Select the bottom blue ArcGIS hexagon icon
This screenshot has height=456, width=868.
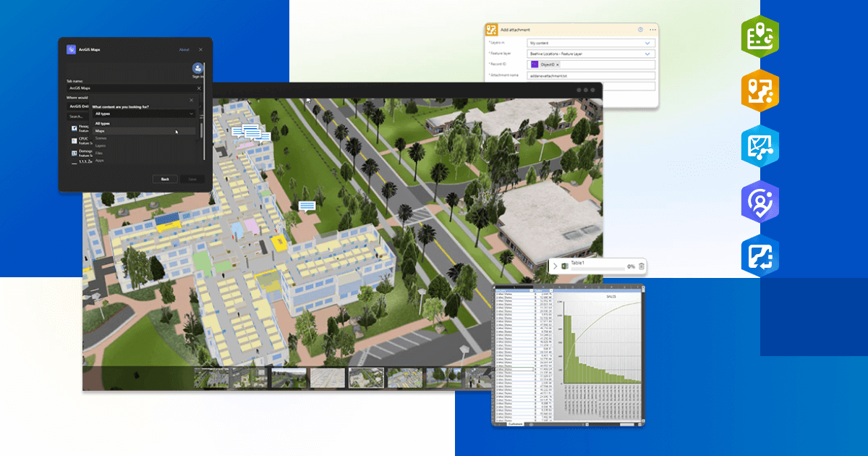coord(760,256)
